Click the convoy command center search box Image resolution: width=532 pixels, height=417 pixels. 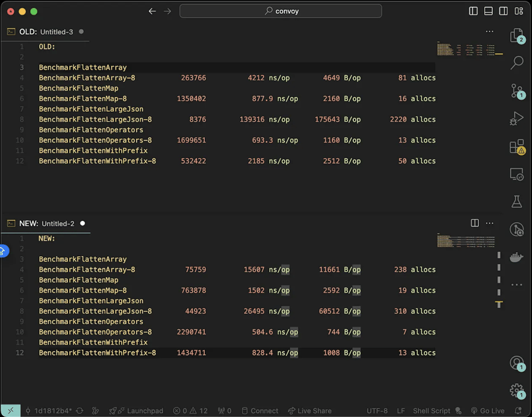(281, 11)
